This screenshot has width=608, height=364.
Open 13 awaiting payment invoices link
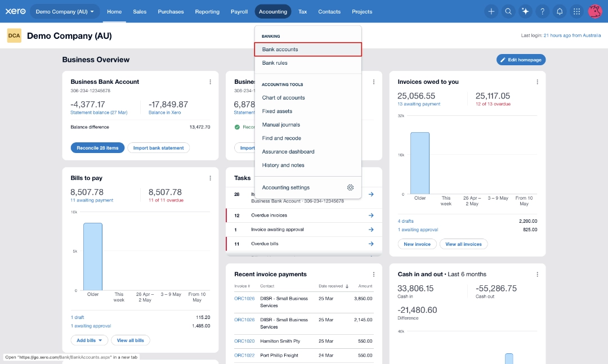pyautogui.click(x=419, y=104)
